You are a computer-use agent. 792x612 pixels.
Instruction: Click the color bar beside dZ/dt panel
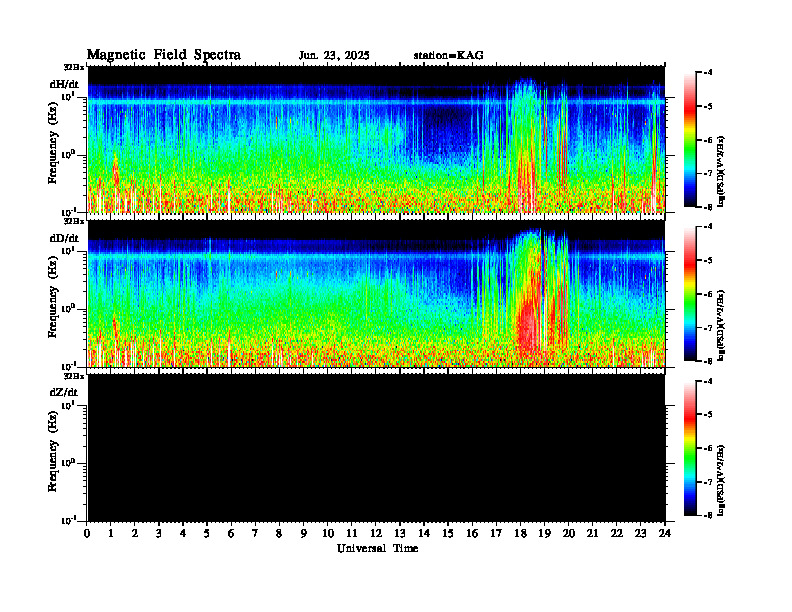point(690,447)
